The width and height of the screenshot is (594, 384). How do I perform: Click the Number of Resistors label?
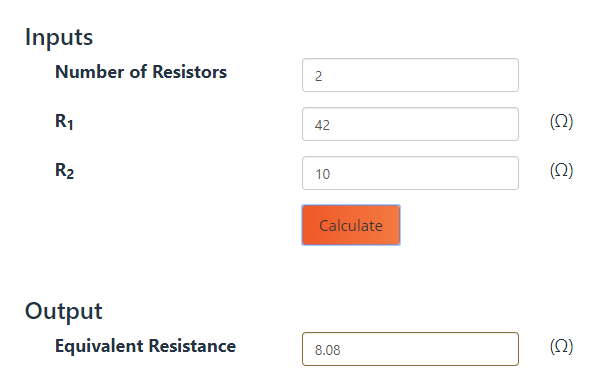point(141,72)
